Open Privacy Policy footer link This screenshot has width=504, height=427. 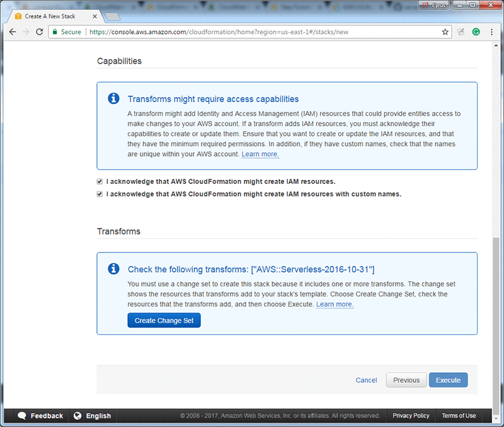click(x=411, y=416)
